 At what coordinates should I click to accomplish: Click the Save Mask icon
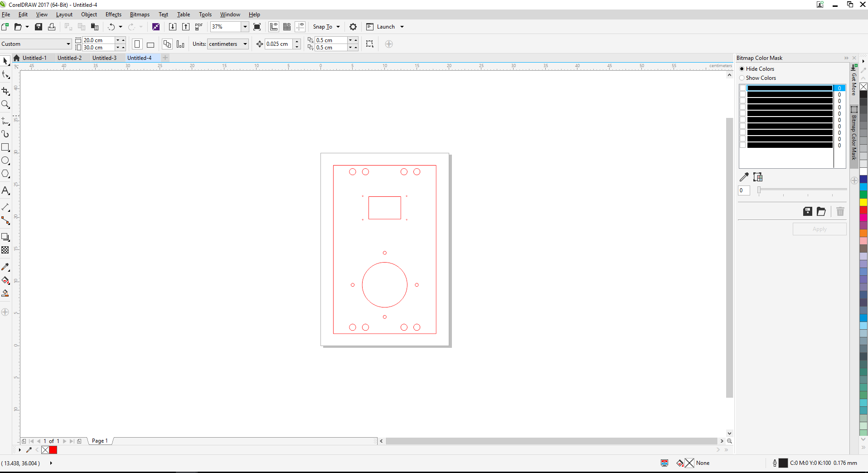pos(808,211)
